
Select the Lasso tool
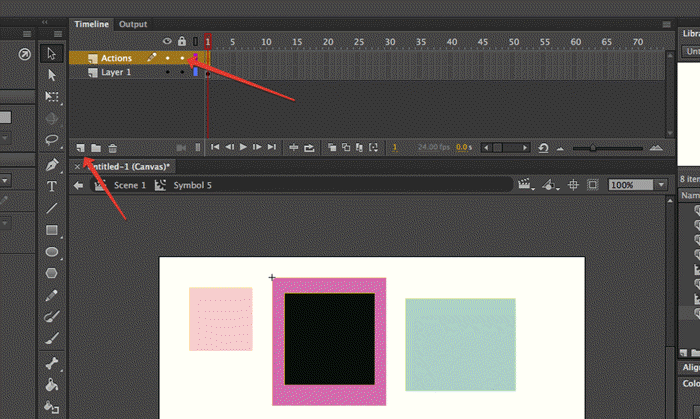click(52, 140)
